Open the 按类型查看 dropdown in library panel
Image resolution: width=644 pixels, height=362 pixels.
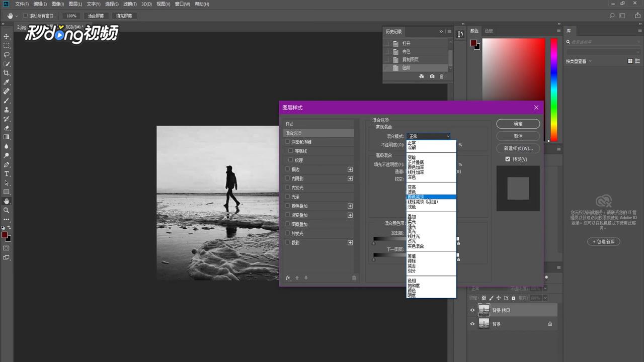[x=579, y=61]
